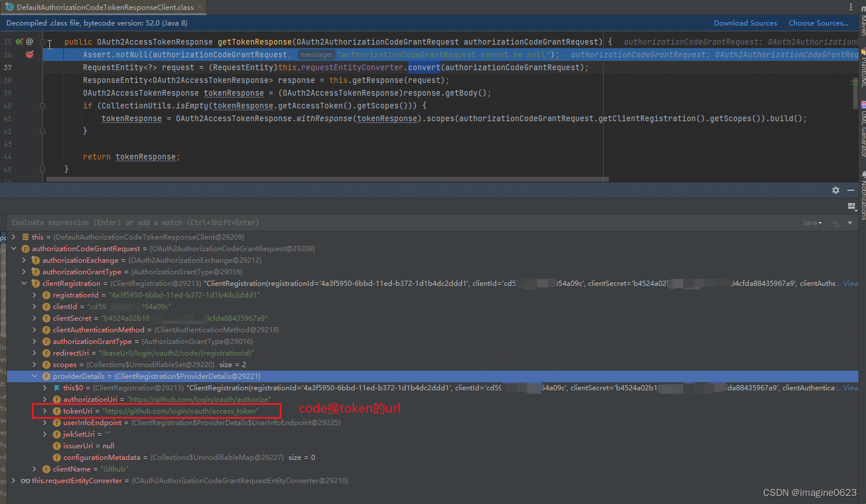866x504 pixels.
Task: Click tokenResponse on the return line 44
Action: coord(146,157)
